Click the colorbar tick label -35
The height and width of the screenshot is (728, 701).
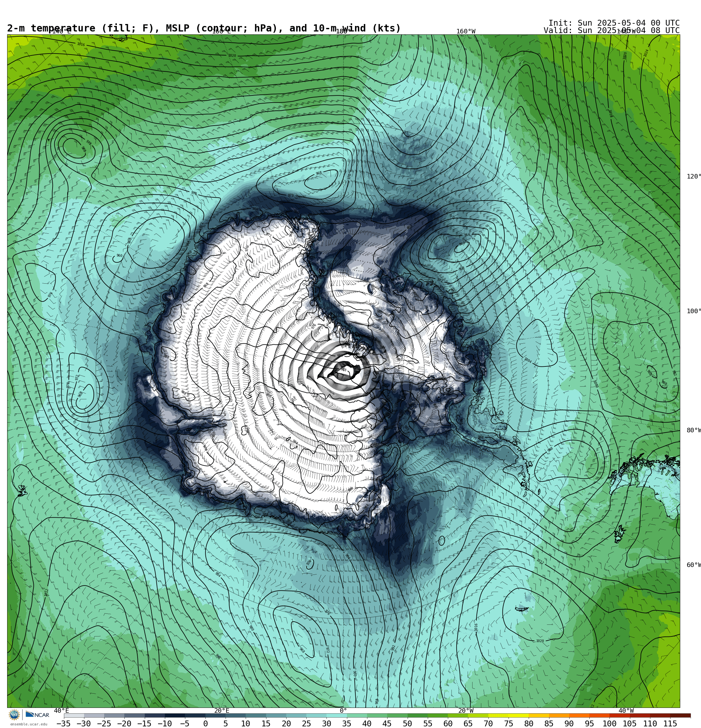tap(64, 723)
